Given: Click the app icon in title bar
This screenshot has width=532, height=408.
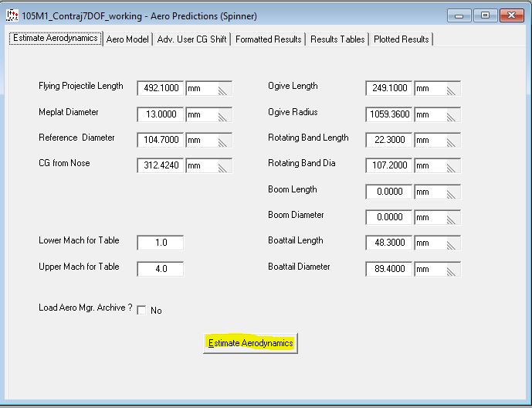Looking at the screenshot, I should coord(12,15).
